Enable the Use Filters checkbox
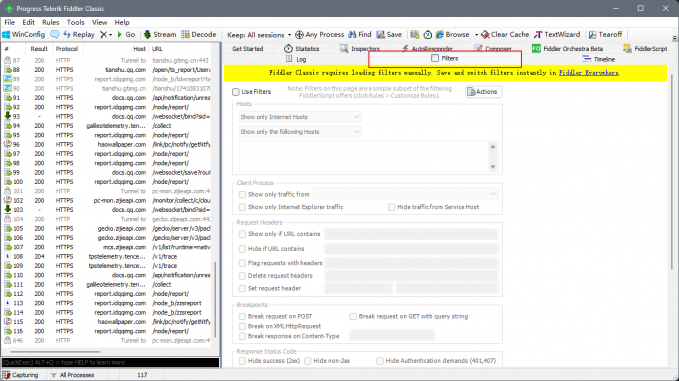Viewport: 679px width, 381px height. coord(236,92)
